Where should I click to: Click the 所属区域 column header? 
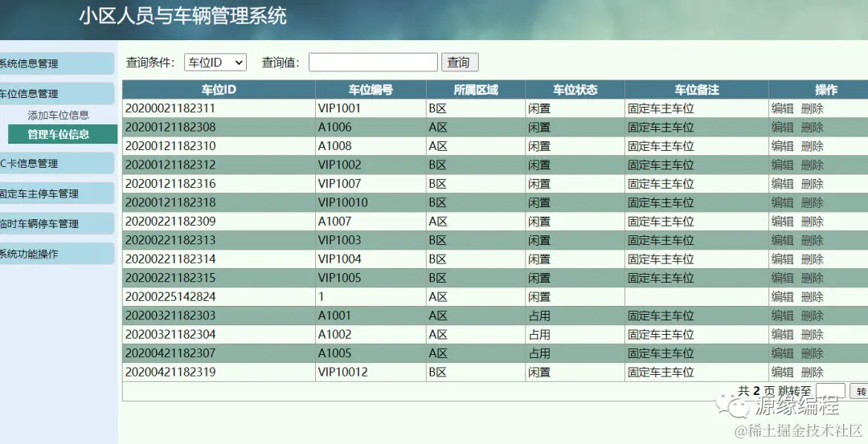tap(476, 90)
